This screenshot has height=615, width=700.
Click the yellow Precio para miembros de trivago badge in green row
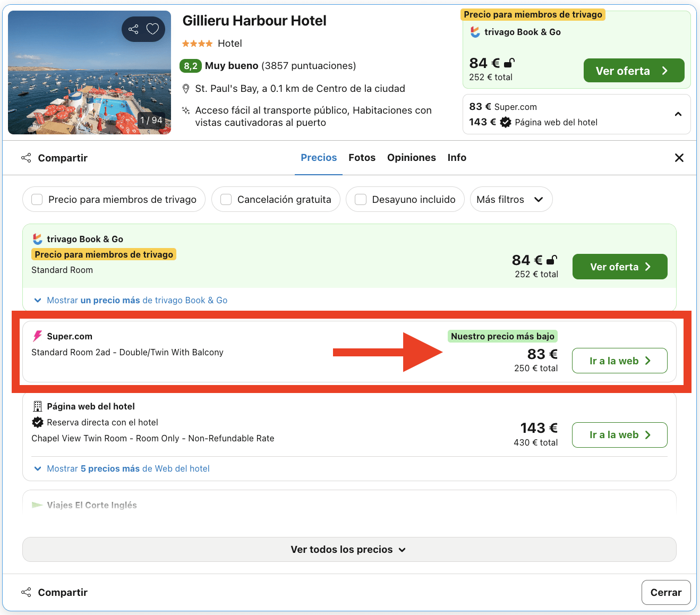(104, 254)
